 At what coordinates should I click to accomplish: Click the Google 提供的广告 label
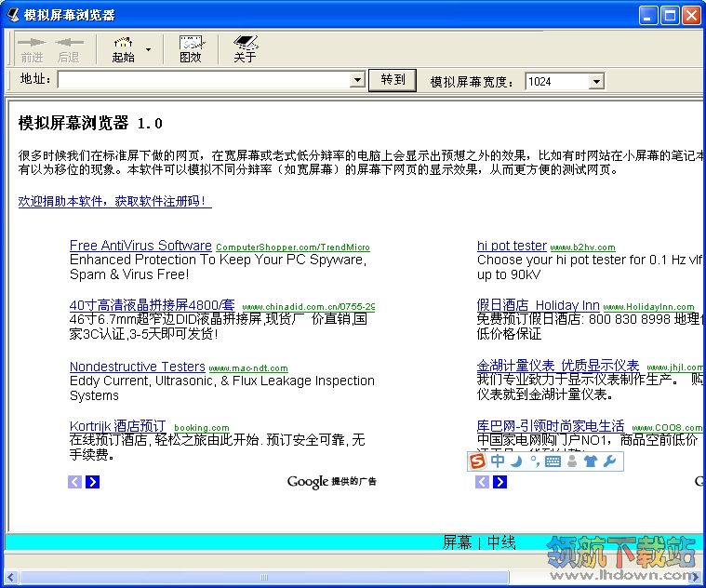pos(331,481)
